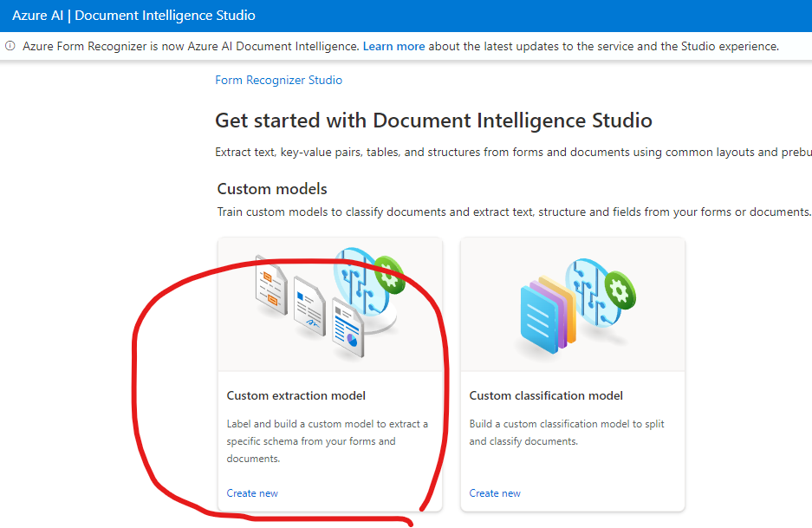
Task: Click the classification model description text
Action: tap(567, 432)
